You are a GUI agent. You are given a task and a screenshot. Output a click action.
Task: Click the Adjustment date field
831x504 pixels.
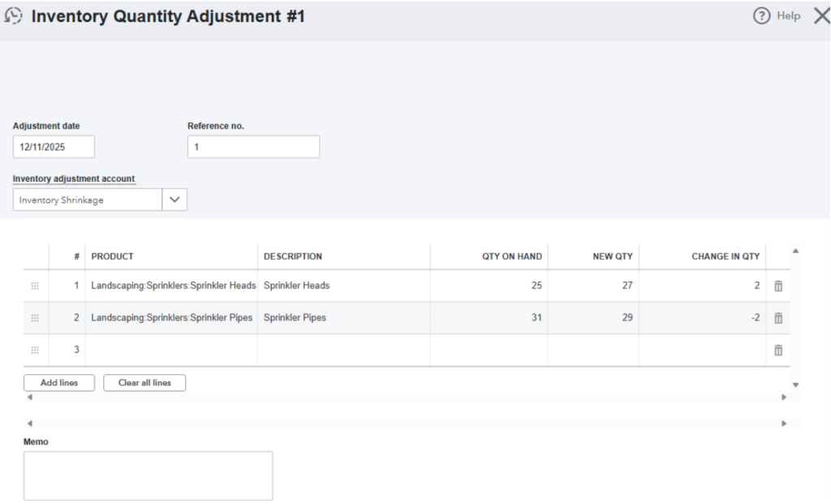54,147
